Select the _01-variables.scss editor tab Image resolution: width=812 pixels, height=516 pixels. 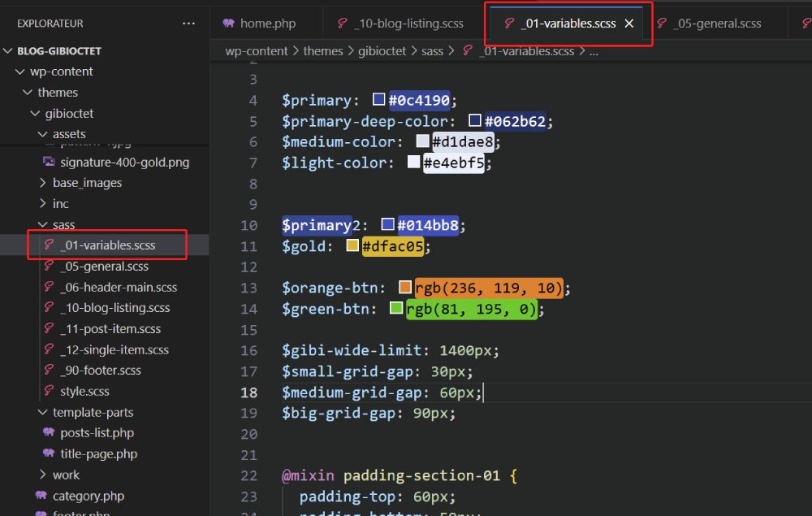568,24
